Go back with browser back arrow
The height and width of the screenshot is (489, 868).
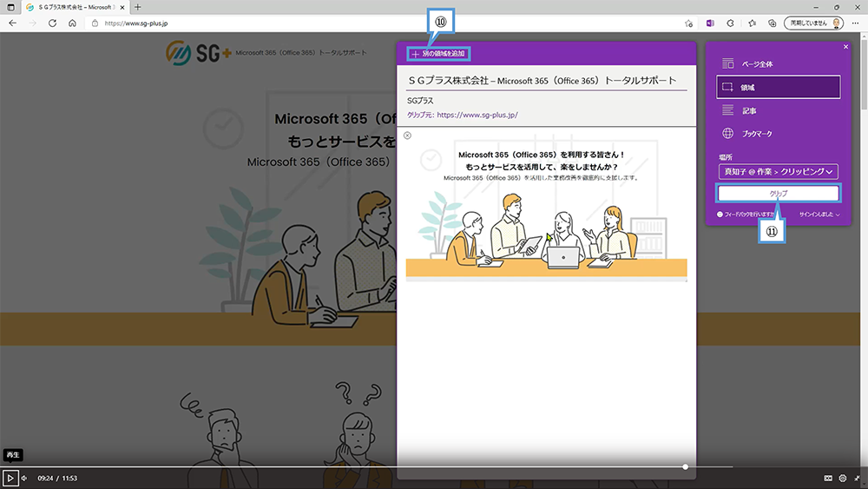pos(13,23)
